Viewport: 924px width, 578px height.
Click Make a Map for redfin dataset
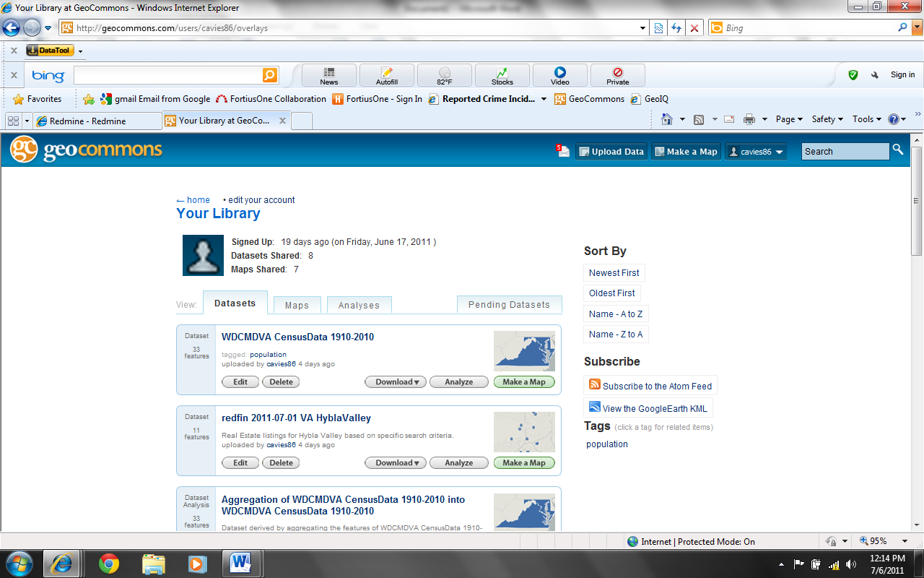point(524,463)
